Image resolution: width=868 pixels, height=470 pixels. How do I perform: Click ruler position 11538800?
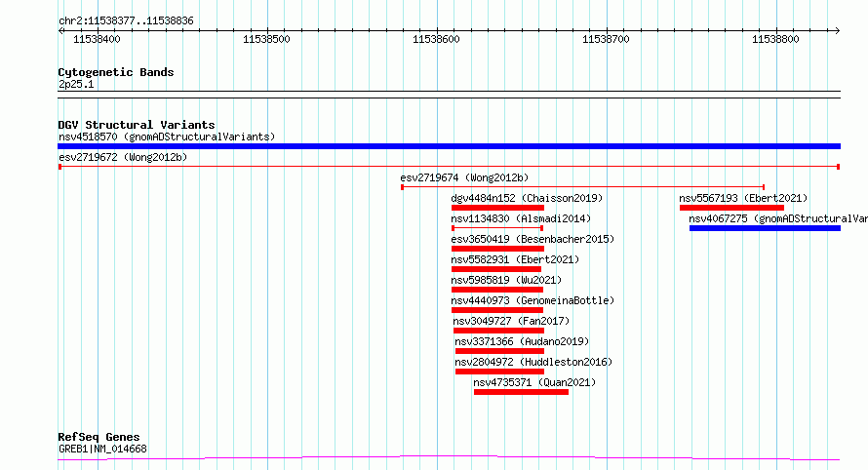click(x=775, y=39)
